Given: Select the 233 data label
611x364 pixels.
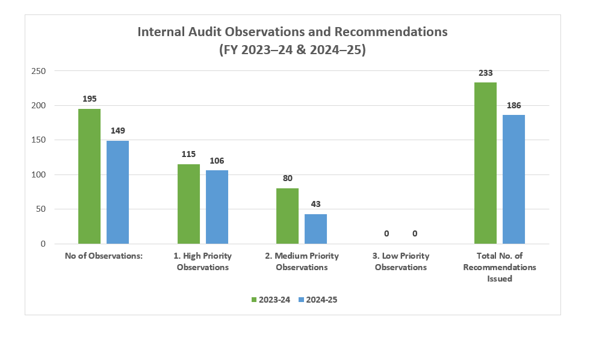Looking at the screenshot, I should coord(485,73).
